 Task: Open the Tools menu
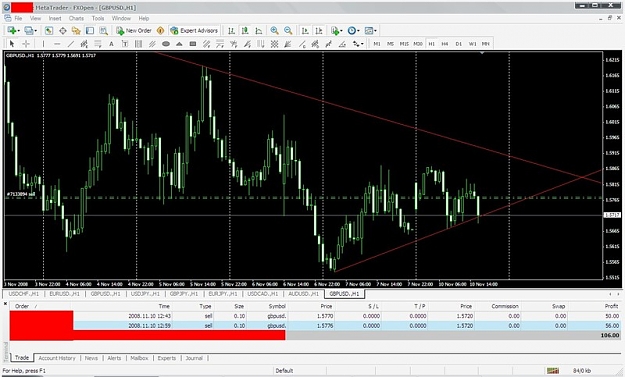click(x=98, y=18)
